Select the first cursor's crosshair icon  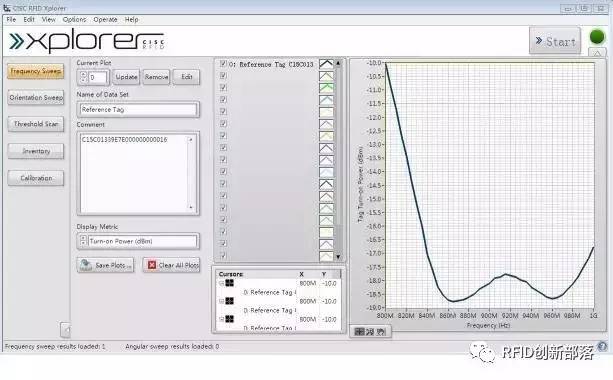coord(229,283)
